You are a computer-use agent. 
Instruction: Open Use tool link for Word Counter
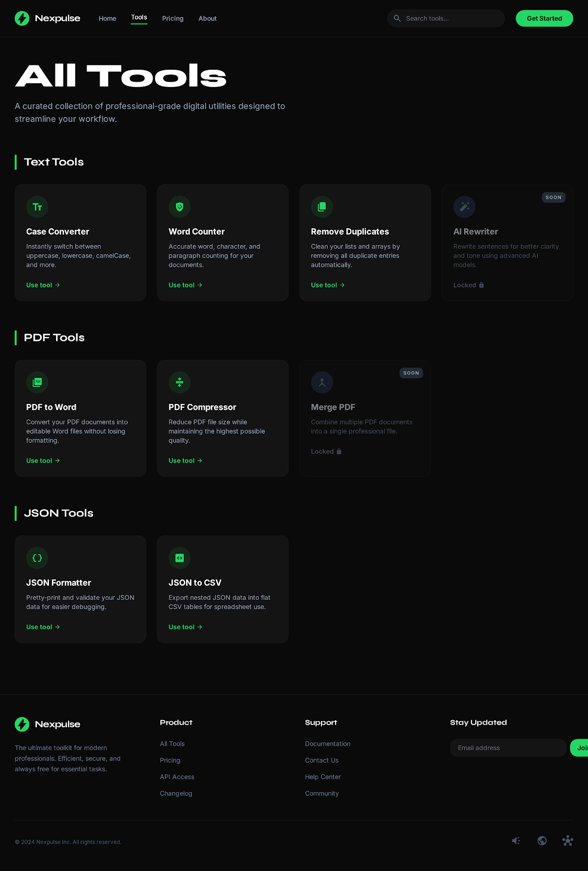[x=185, y=285]
